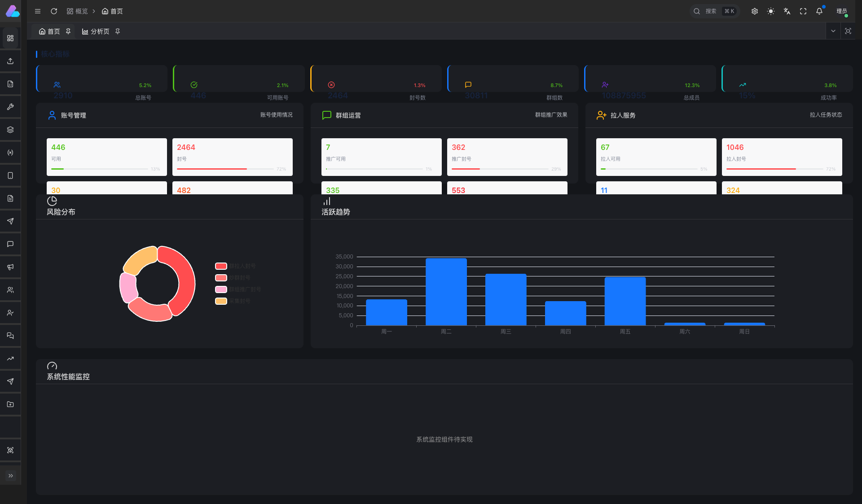Open the tab list dropdown chevron
The image size is (862, 504).
(x=833, y=31)
